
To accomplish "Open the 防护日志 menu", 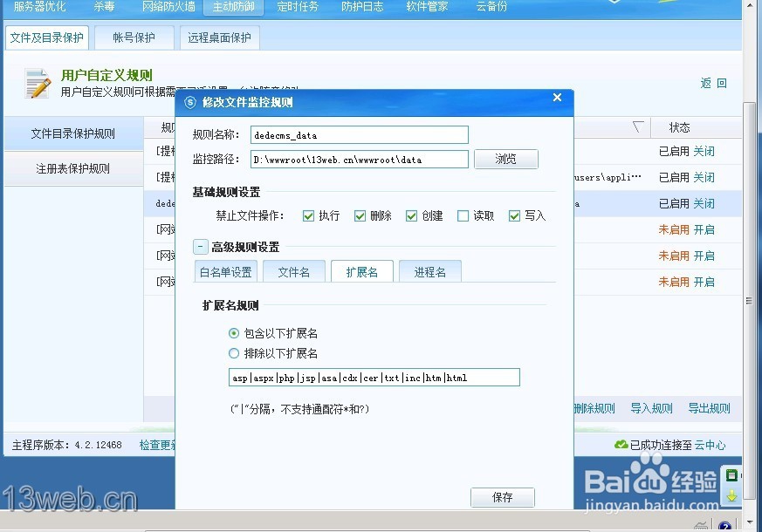I will [362, 7].
